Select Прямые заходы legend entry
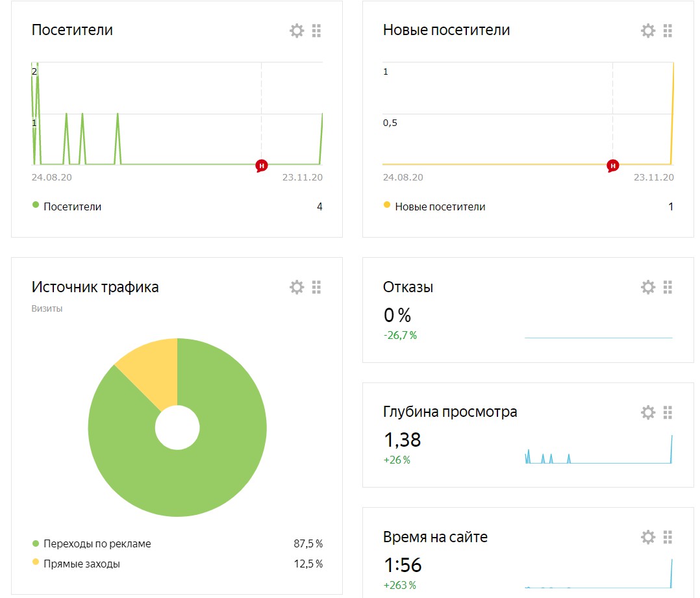This screenshot has width=700, height=598. (77, 564)
